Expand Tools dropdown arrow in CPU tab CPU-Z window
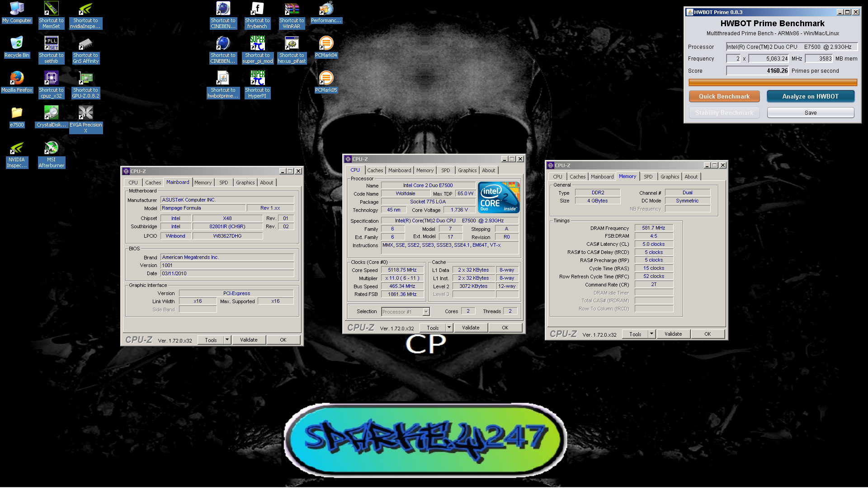Image resolution: width=868 pixels, height=488 pixels. tap(449, 328)
